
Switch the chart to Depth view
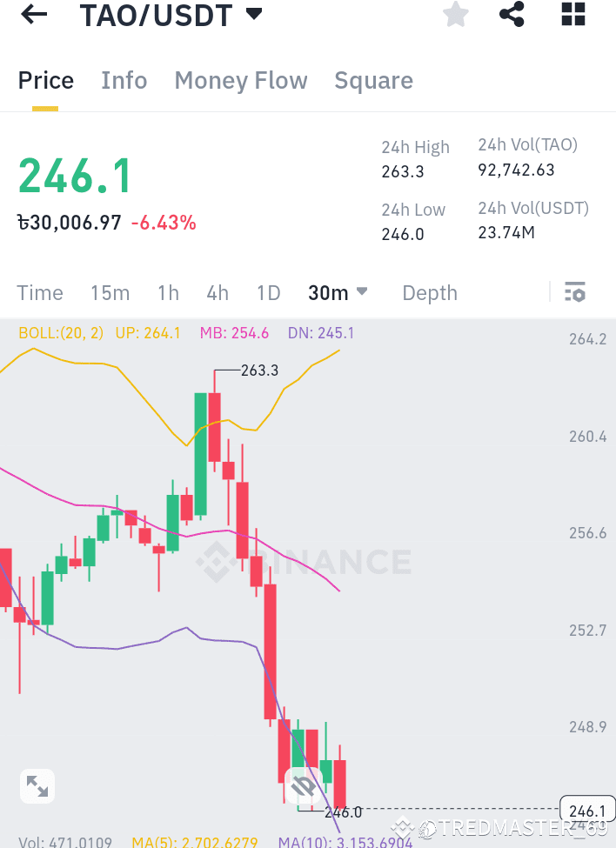click(429, 293)
